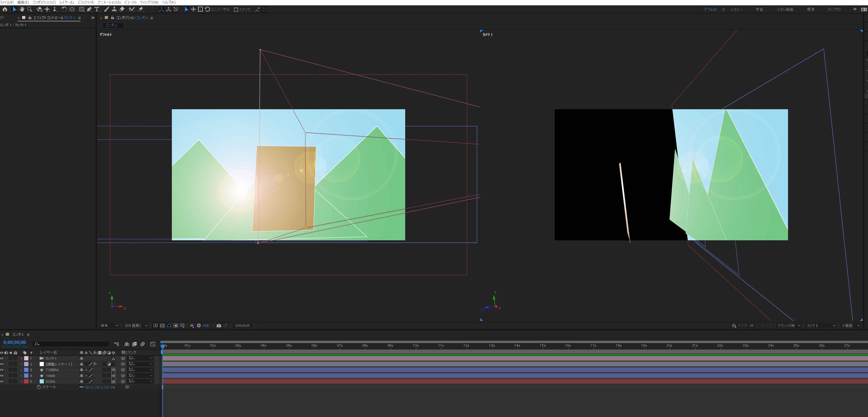Select the Pen tool in toolbar
The width and height of the screenshot is (868, 417).
tap(89, 9)
